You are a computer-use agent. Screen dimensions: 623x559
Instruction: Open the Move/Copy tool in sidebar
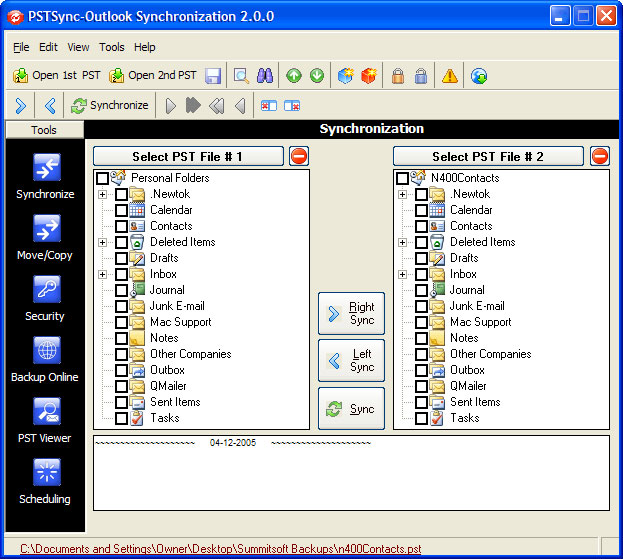45,238
